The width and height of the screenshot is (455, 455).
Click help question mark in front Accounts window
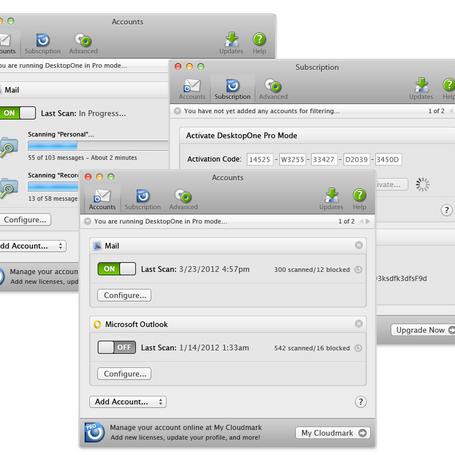point(360,402)
